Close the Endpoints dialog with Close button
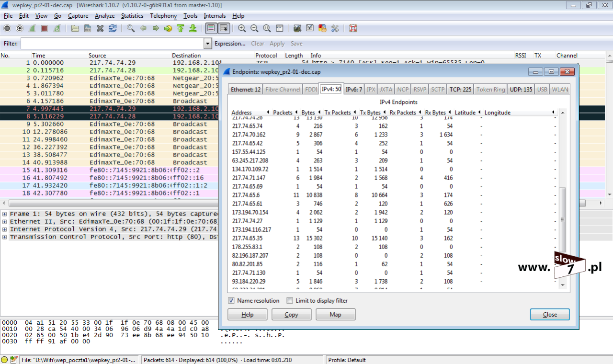613x364 pixels. click(x=550, y=315)
